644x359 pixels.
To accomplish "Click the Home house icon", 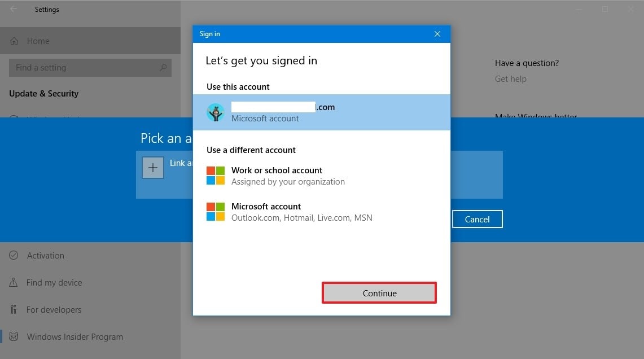I will (15, 41).
